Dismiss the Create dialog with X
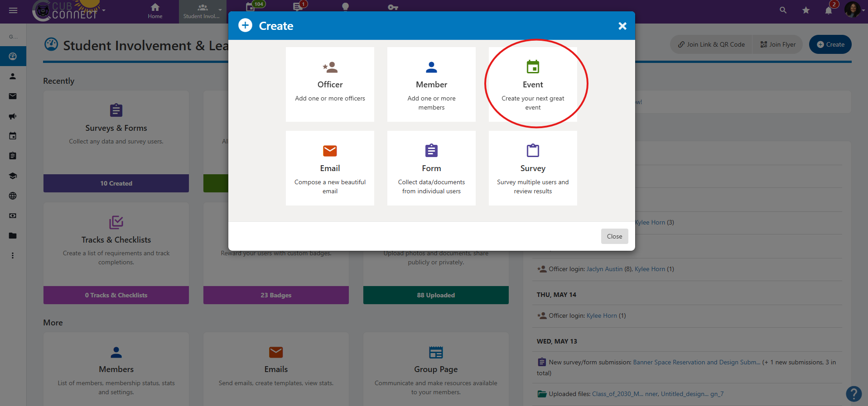 (x=622, y=26)
